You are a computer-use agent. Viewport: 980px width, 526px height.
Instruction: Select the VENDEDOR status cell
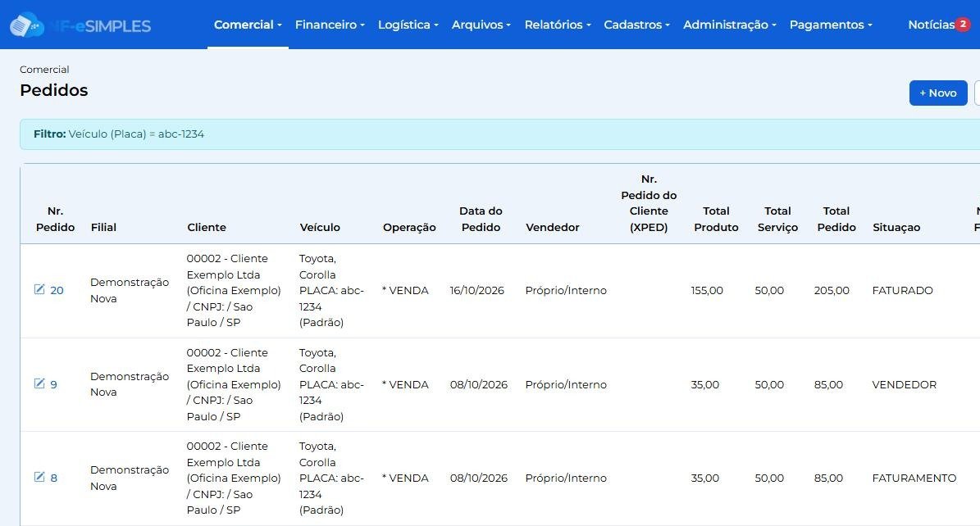point(905,385)
